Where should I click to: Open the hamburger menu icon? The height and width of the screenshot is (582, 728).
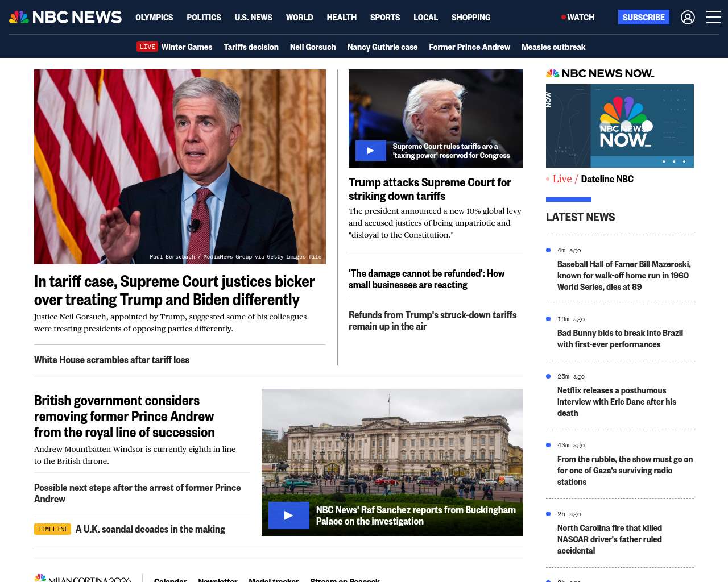point(713,18)
